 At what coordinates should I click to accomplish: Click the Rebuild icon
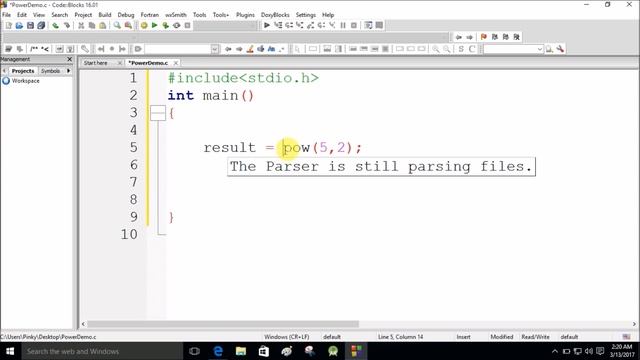pyautogui.click(x=176, y=25)
